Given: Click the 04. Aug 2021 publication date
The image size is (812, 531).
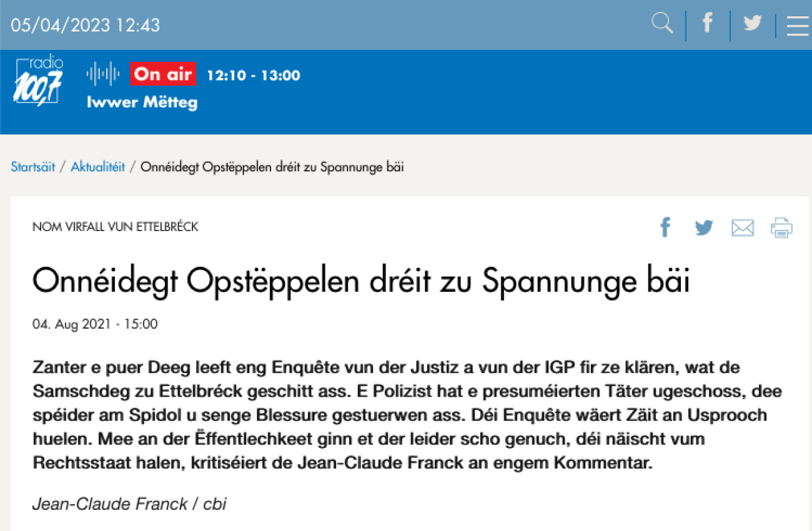Looking at the screenshot, I should point(95,324).
